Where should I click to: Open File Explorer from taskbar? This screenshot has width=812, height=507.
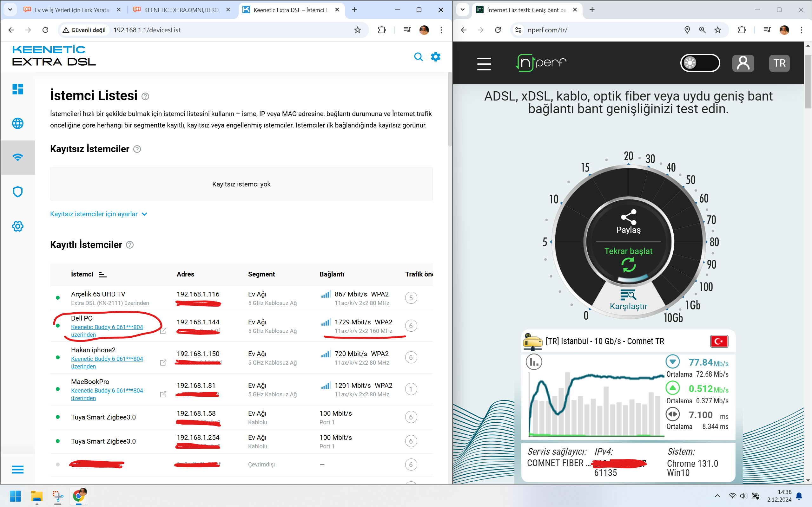click(36, 496)
